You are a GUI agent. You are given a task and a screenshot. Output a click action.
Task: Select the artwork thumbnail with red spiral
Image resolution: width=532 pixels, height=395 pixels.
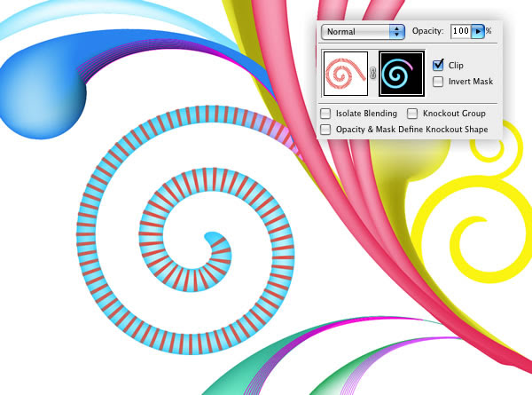346,74
